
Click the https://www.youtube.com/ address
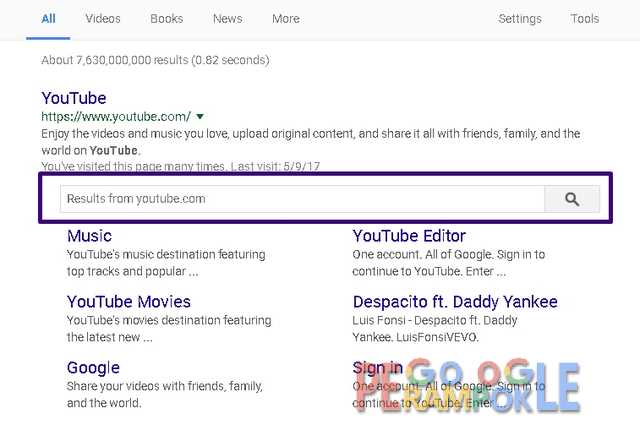coord(116,117)
